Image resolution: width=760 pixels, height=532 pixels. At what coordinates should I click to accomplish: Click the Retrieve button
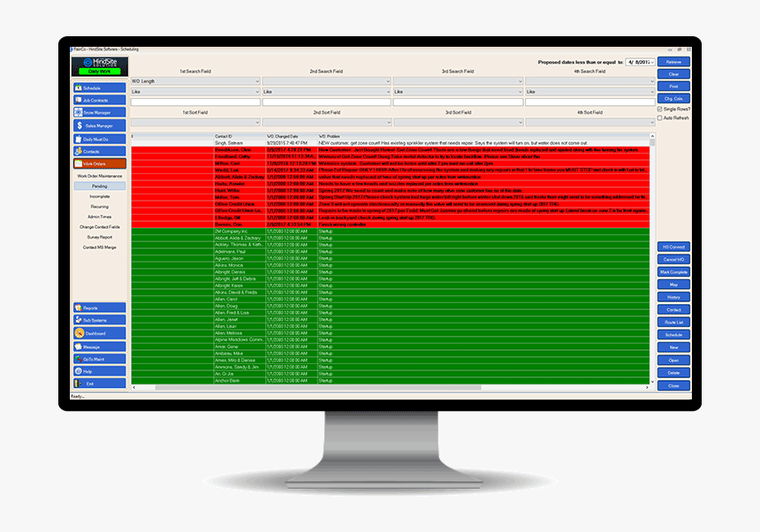click(673, 62)
